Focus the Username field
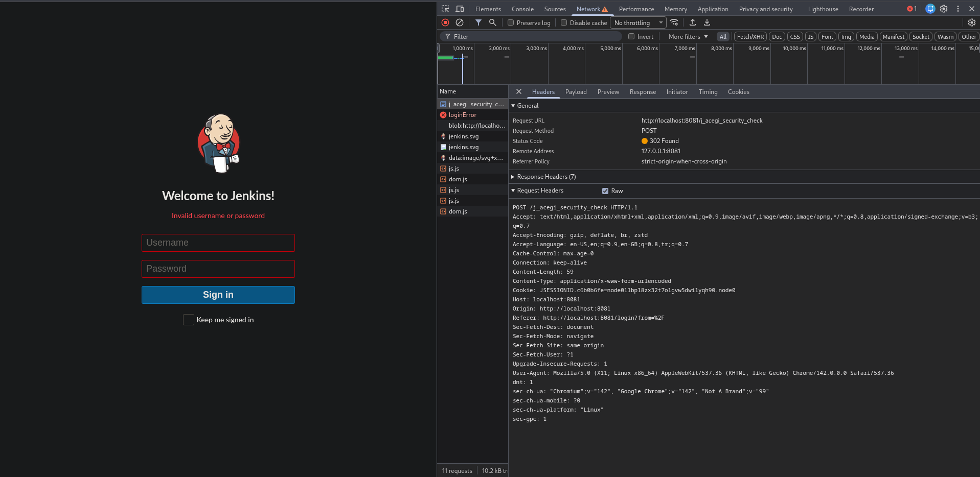The height and width of the screenshot is (477, 980). 218,243
